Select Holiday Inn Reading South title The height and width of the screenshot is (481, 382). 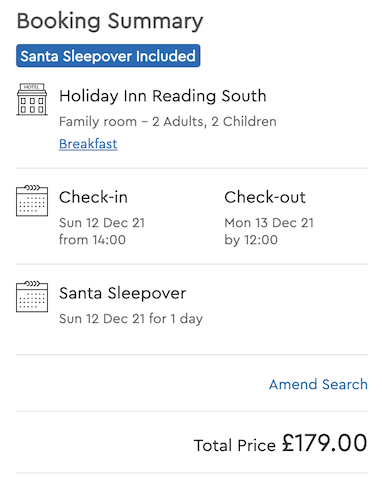(x=163, y=96)
